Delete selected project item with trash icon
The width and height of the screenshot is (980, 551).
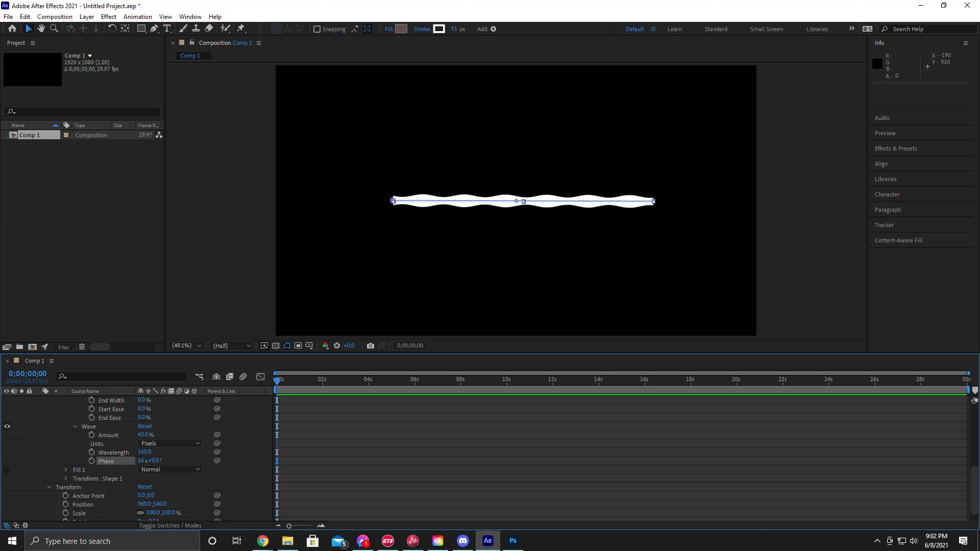[x=82, y=347]
